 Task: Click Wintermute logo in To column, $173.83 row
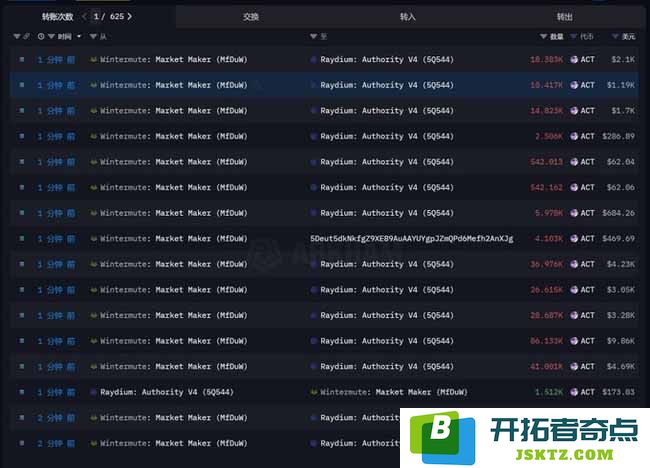(x=314, y=392)
